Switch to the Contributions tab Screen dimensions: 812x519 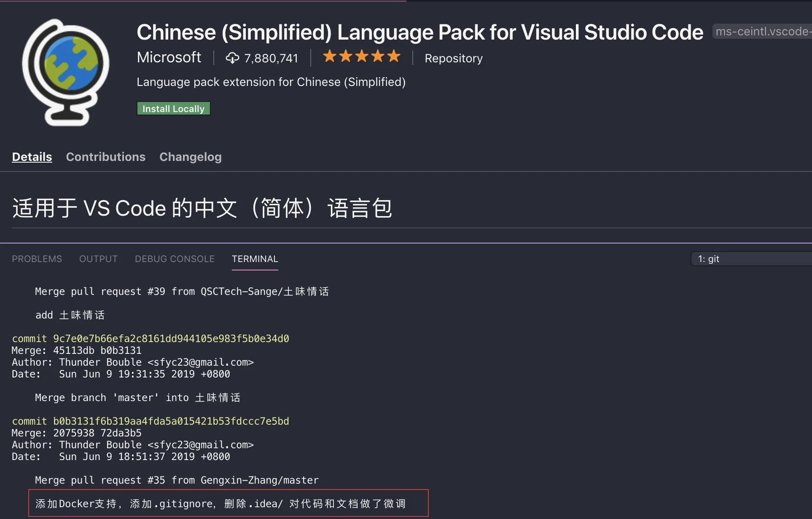tap(105, 157)
